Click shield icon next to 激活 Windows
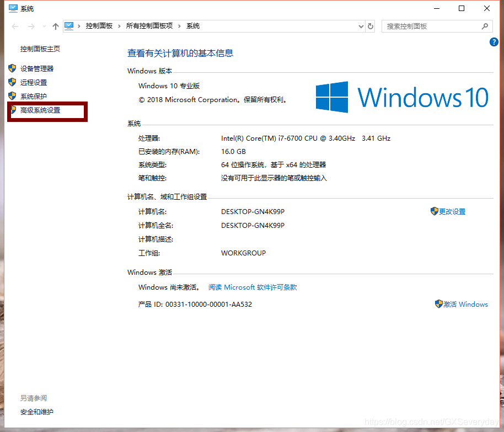The image size is (504, 432). click(439, 303)
